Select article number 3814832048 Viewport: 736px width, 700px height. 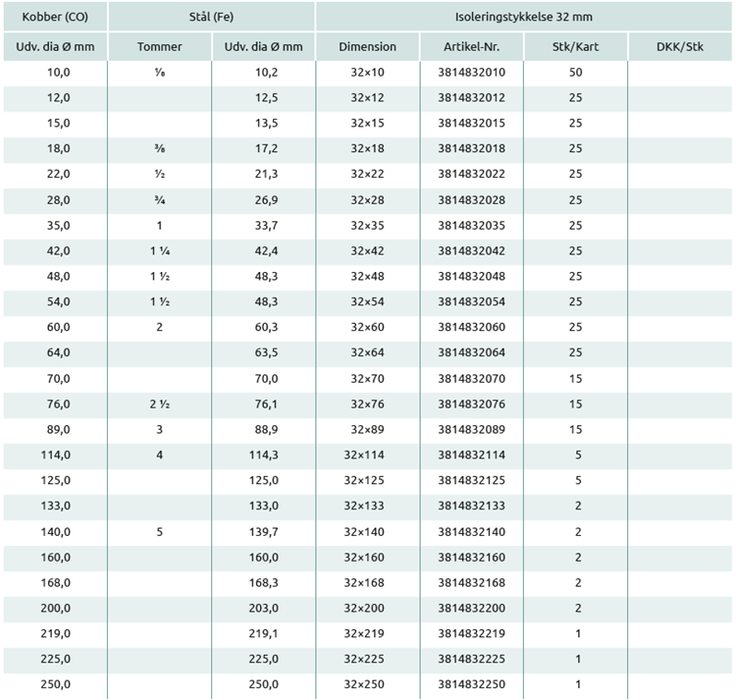[472, 276]
